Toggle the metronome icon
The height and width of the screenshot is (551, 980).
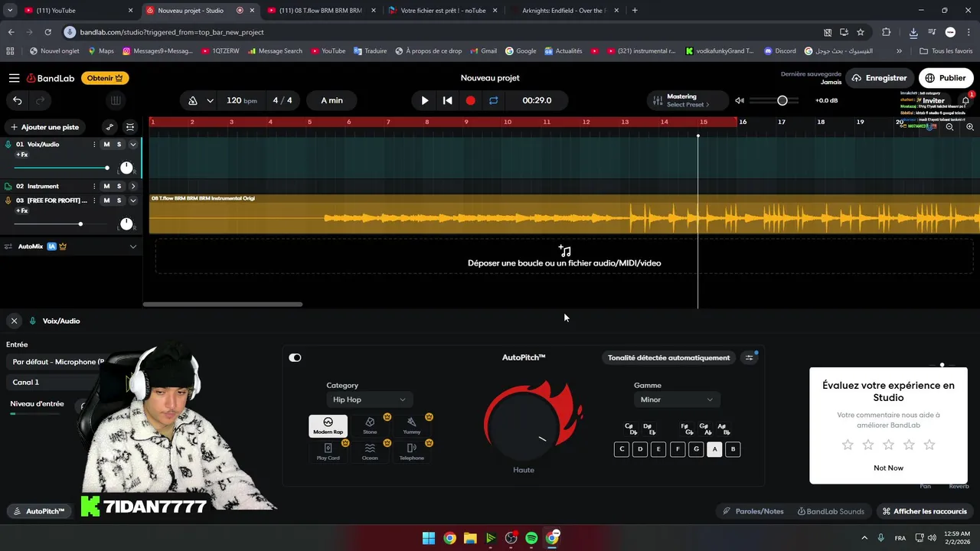tap(193, 100)
